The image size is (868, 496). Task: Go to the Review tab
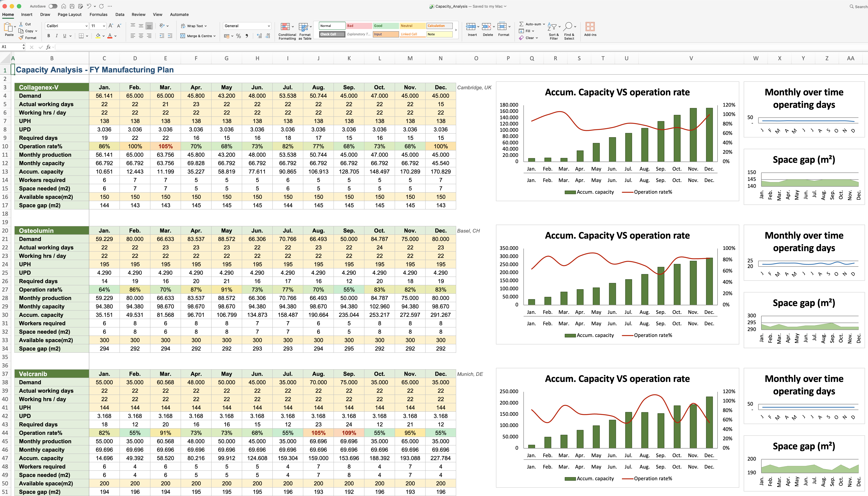click(x=139, y=14)
